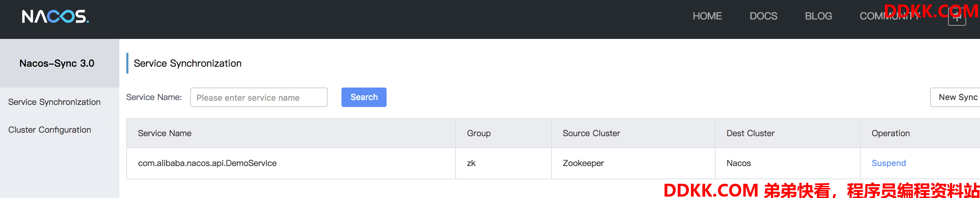The width and height of the screenshot is (980, 198).
Task: Open the DOCS navigation link
Action: click(x=763, y=16)
